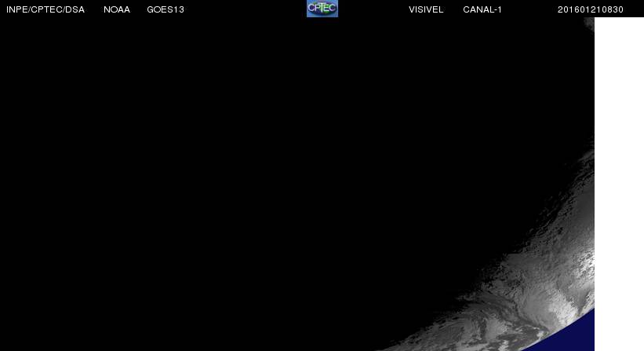Click the CANAL-1 channel label

click(x=482, y=10)
